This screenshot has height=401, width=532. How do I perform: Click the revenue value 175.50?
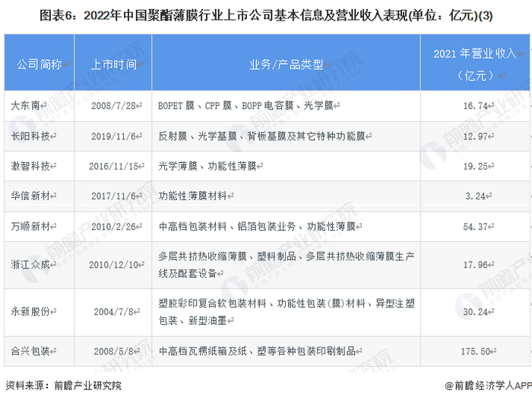pyautogui.click(x=475, y=352)
